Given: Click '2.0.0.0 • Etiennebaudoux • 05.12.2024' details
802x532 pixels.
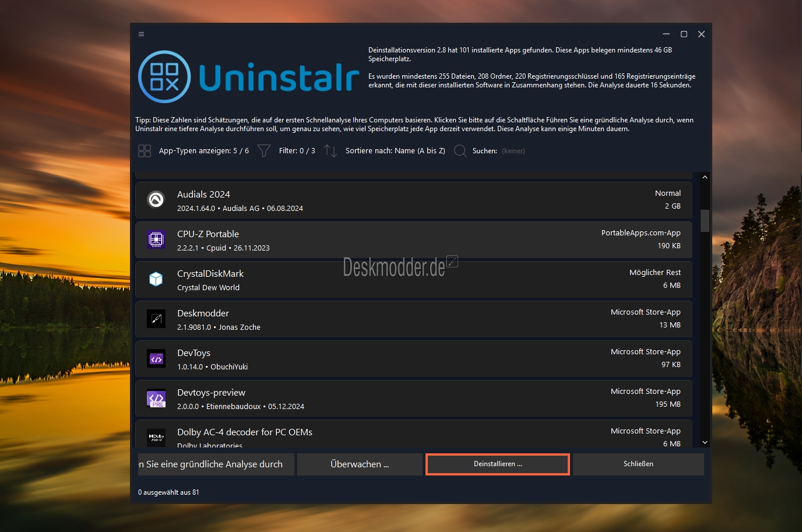Looking at the screenshot, I should click(x=241, y=407).
